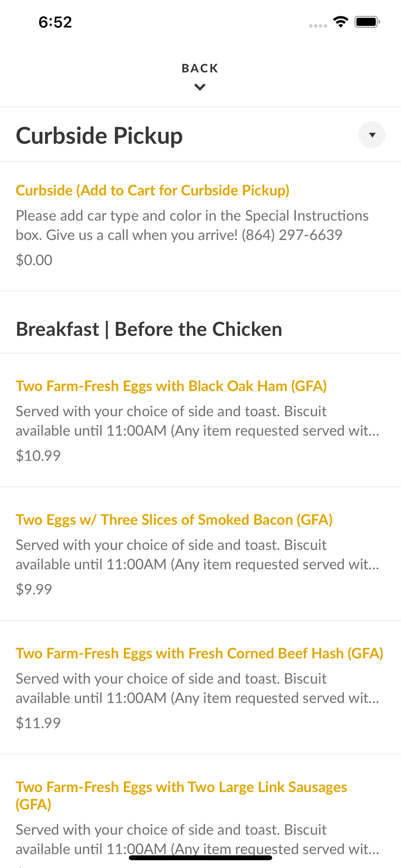Open Two Farm-Fresh Eggs with Fresh Corned Beef Hash
401x868 pixels.
[199, 653]
